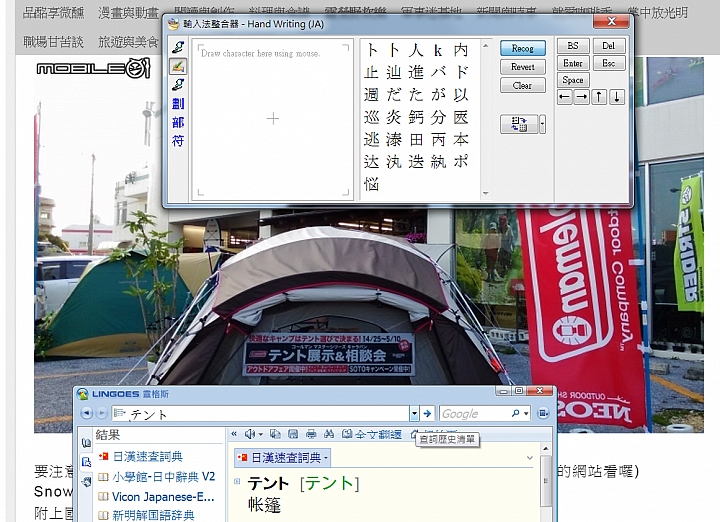The image size is (720, 522).
Task: Collapse the results panel with « icon
Action: point(234,433)
